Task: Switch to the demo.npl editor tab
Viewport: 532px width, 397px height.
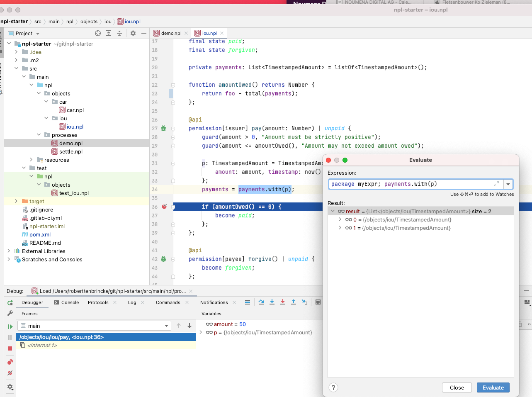Action: (171, 33)
